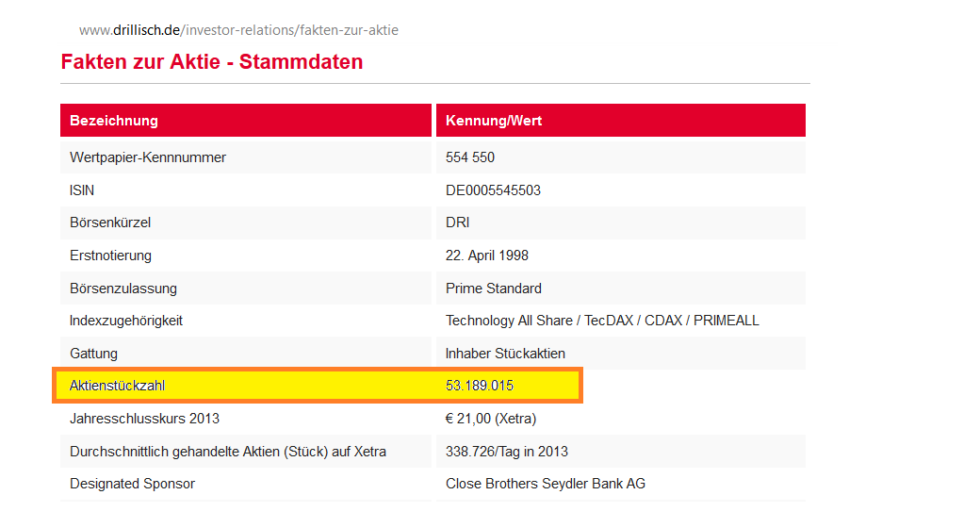The width and height of the screenshot is (980, 528).
Task: Click the '€ 21,00 (Xetra)' closing price
Action: point(491,419)
